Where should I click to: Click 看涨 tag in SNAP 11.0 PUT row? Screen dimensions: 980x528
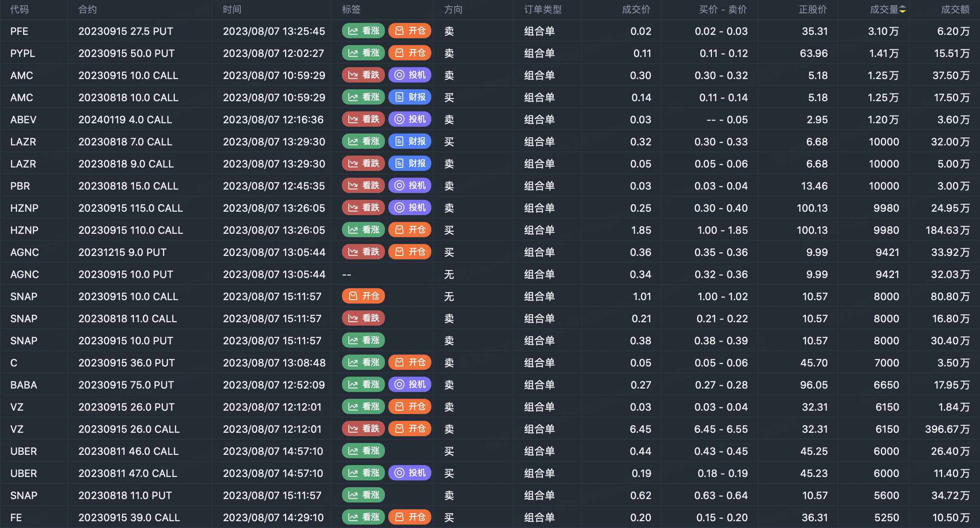coord(363,495)
